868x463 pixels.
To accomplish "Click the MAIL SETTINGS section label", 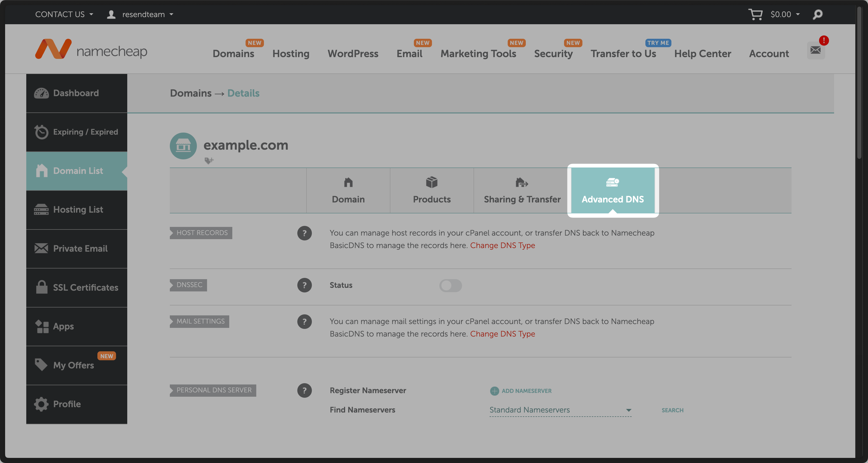I will point(199,321).
